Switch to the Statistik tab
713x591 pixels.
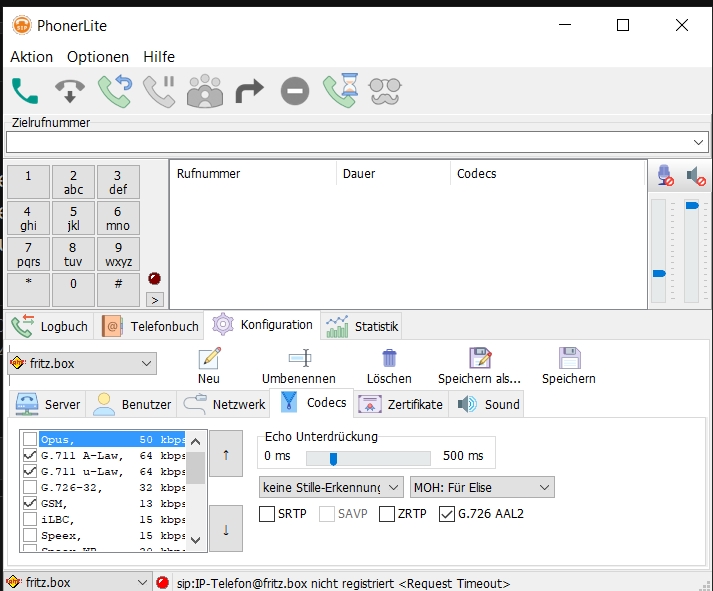click(x=361, y=326)
